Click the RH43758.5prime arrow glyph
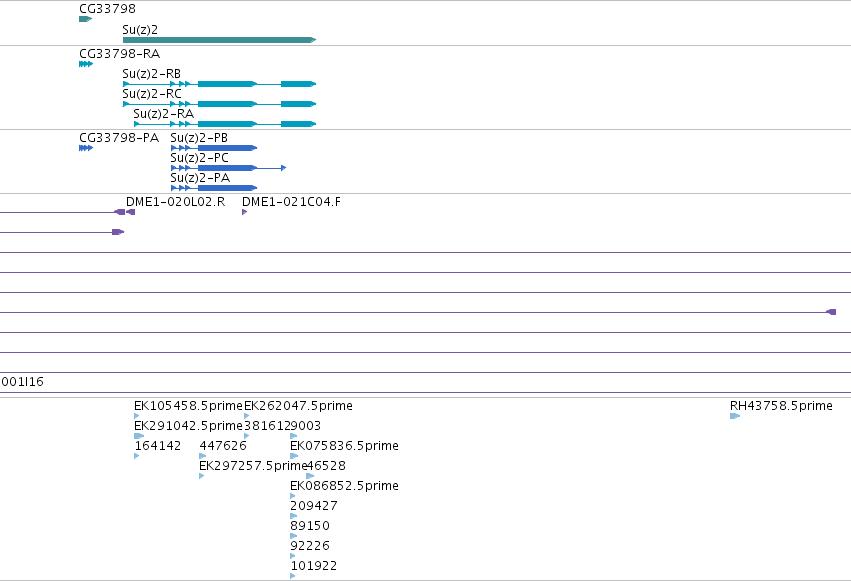Image resolution: width=851 pixels, height=581 pixels. 735,416
